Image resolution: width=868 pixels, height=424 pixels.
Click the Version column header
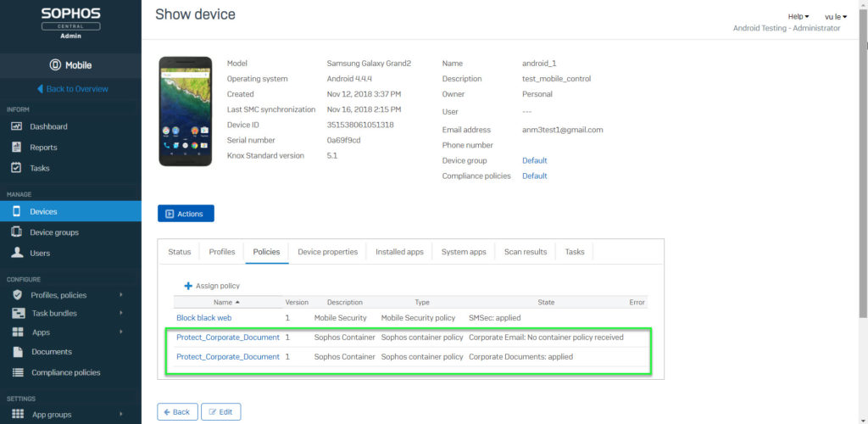click(297, 302)
